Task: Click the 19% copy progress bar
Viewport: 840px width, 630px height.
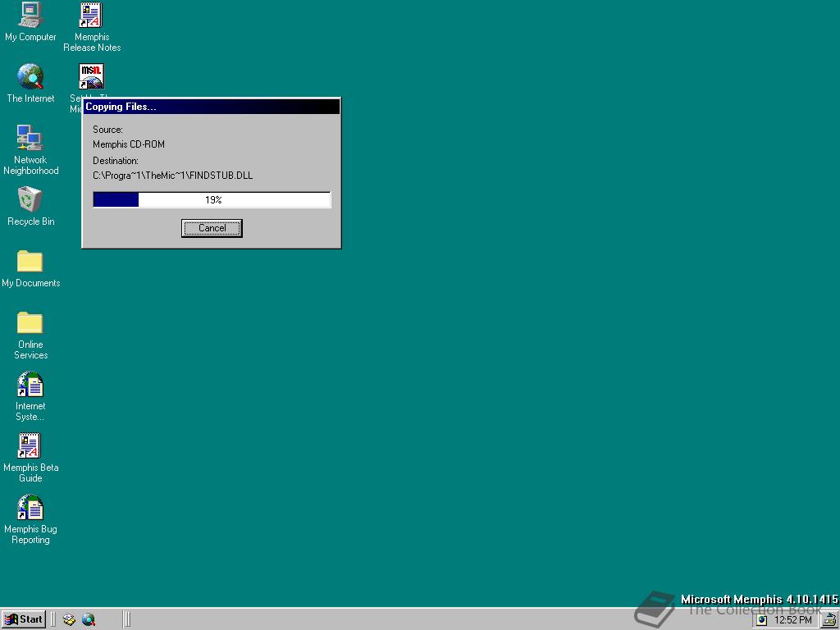Action: point(212,200)
